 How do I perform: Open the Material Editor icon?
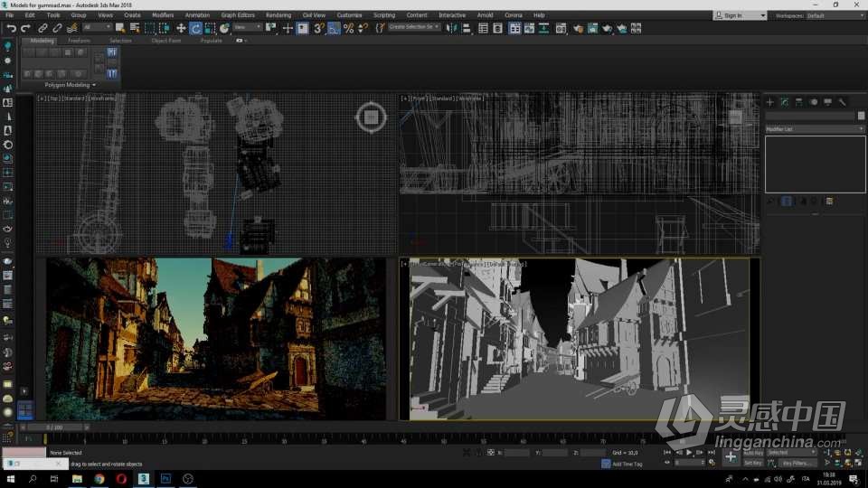[561, 28]
